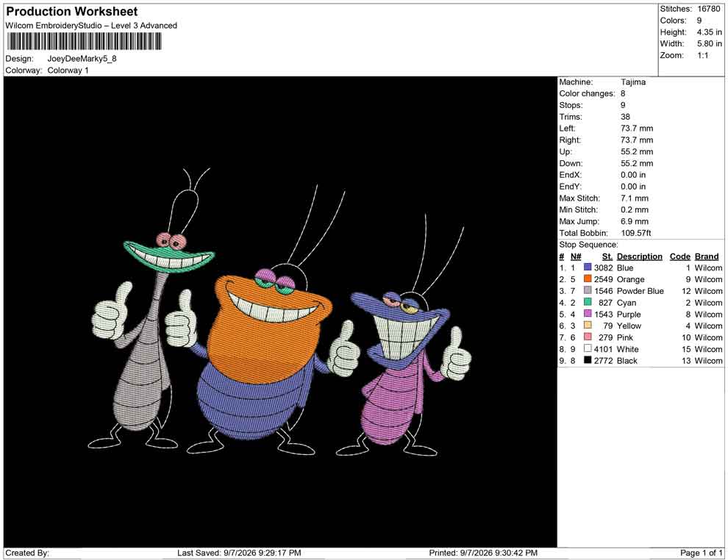Screen dimensions: 728x560
Task: Click the Production Worksheet title
Action: pos(71,12)
